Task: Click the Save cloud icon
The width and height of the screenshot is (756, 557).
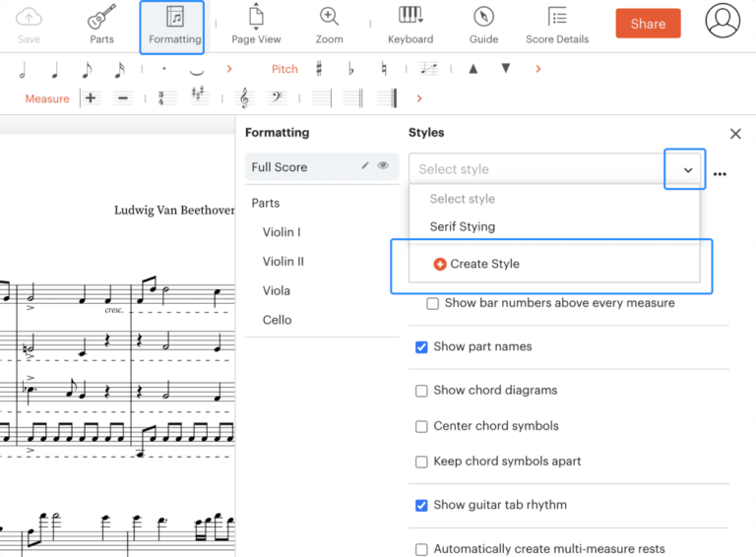Action: 29,26
